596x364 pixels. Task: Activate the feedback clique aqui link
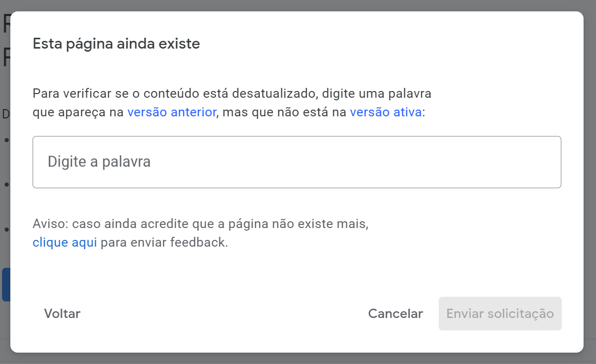tap(64, 242)
